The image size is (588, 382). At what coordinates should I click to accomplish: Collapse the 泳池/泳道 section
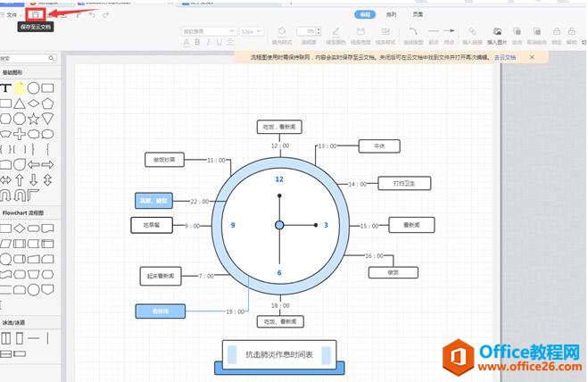[14, 322]
